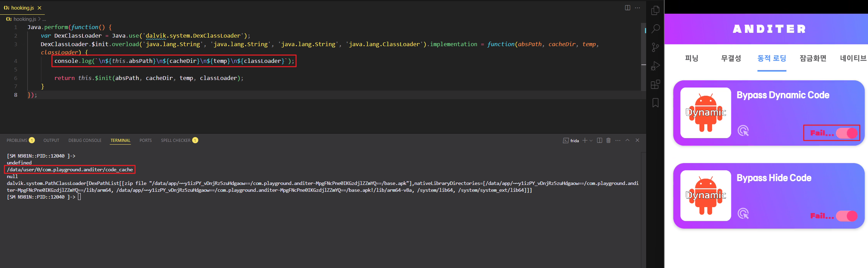868x268 pixels.
Task: Toggle the Bypass Dynamic Code switch
Action: (847, 133)
